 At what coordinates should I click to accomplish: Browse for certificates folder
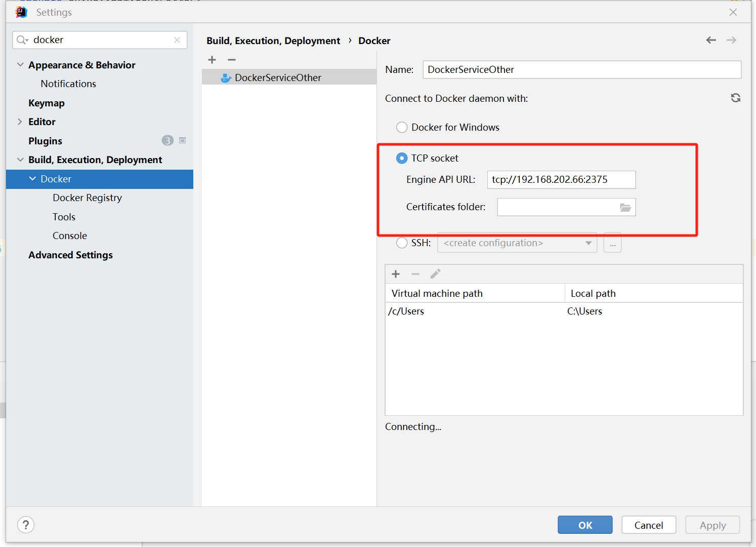[x=625, y=207]
